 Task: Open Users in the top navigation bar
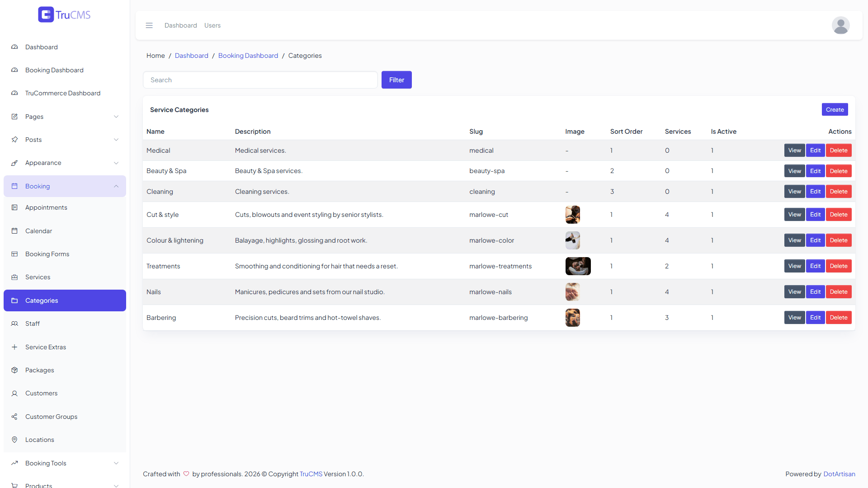(x=212, y=25)
